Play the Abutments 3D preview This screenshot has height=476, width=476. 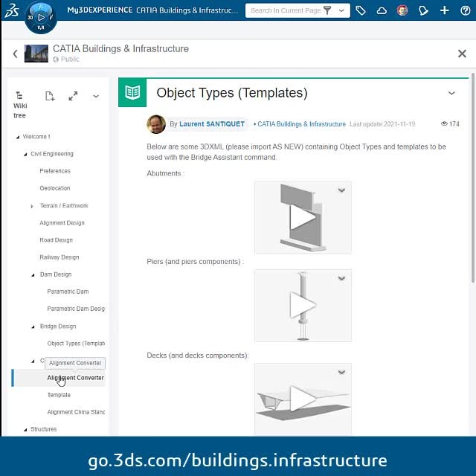click(303, 217)
